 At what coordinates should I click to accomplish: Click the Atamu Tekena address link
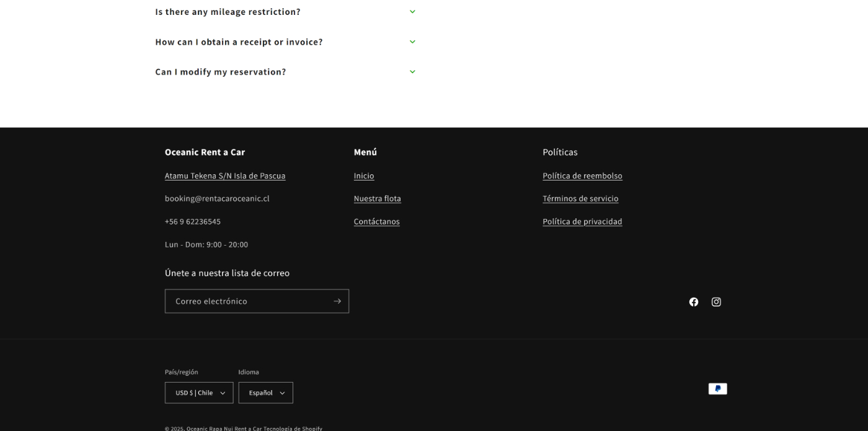[225, 176]
